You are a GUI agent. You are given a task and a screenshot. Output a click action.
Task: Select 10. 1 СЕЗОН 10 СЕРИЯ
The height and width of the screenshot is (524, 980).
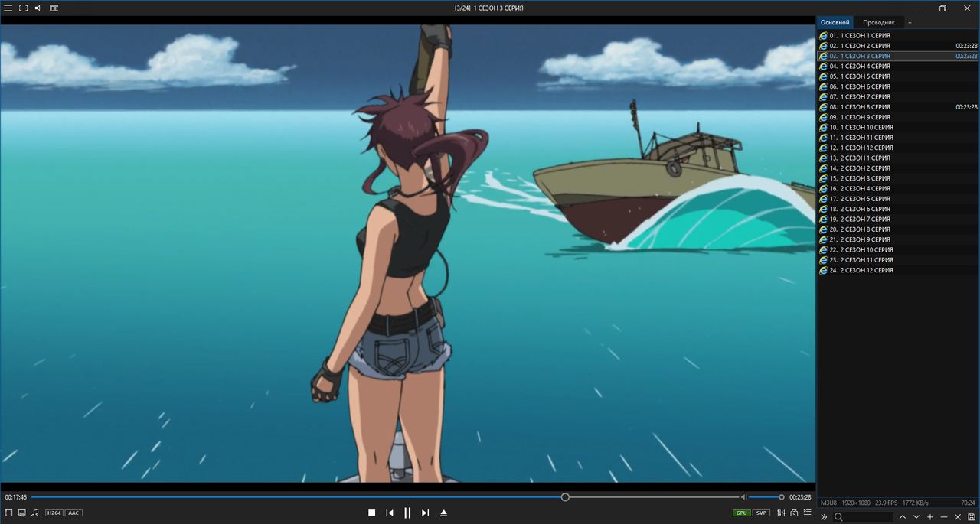pos(898,127)
